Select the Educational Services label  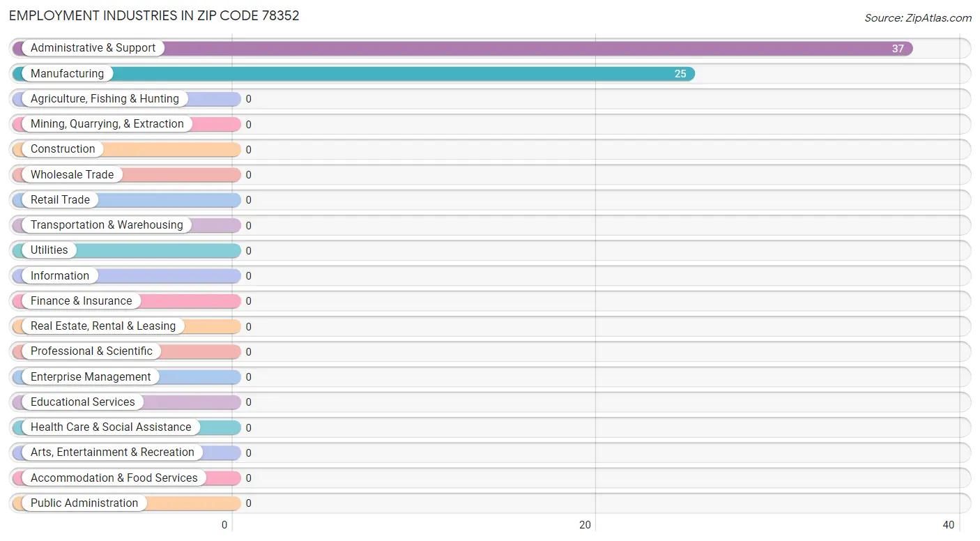click(x=83, y=402)
